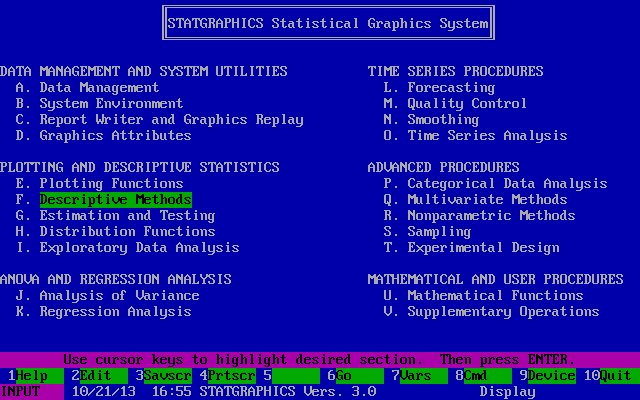This screenshot has height=400, width=640.
Task: Select Quality Control entry
Action: pyautogui.click(x=467, y=104)
